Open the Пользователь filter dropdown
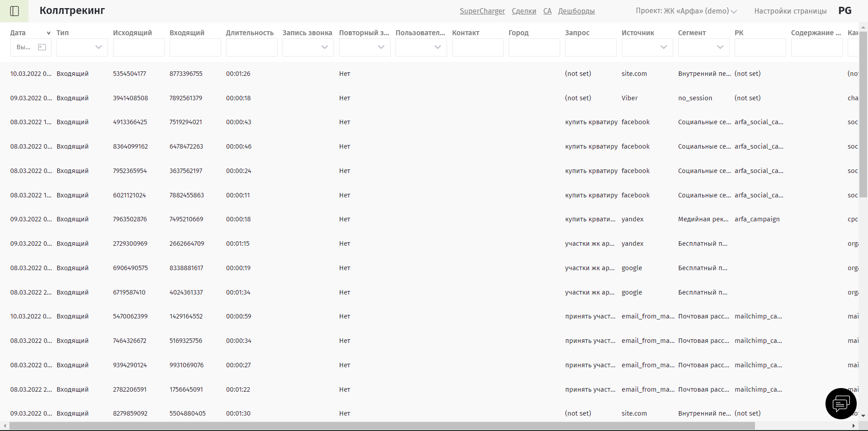 [438, 47]
